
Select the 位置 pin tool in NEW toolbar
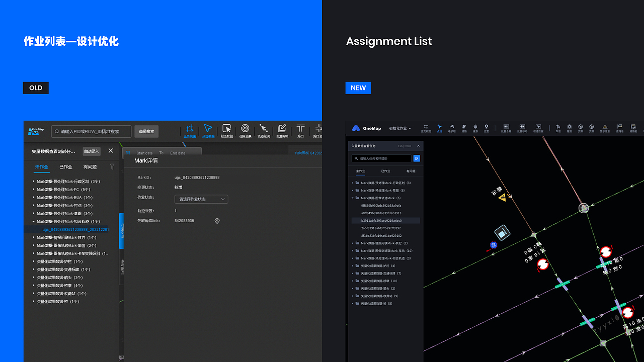tap(487, 128)
